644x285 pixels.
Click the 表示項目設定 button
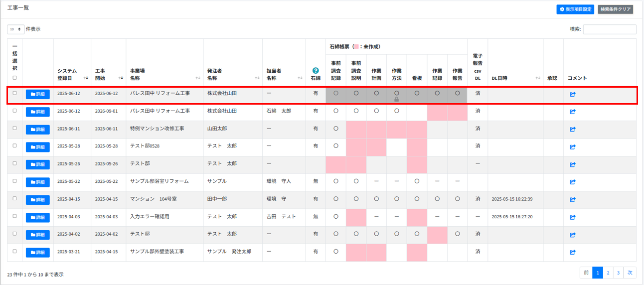[x=575, y=9]
